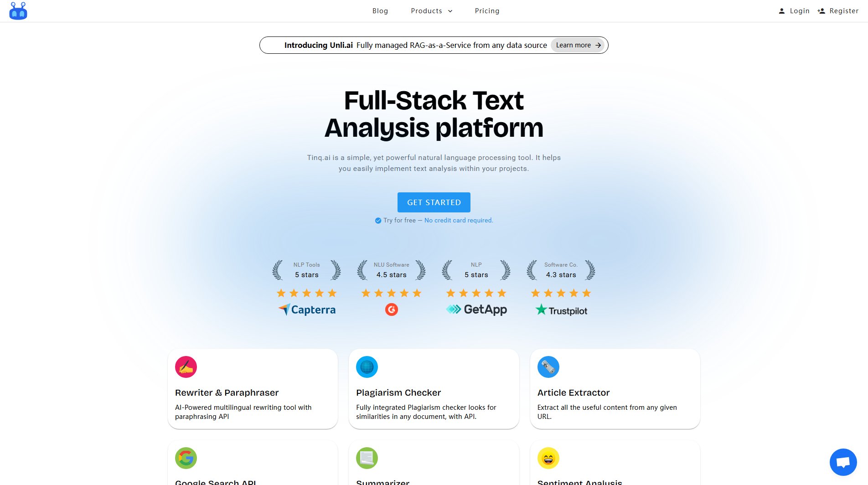Click the Google Search API icon
The height and width of the screenshot is (485, 868).
pos(186,458)
